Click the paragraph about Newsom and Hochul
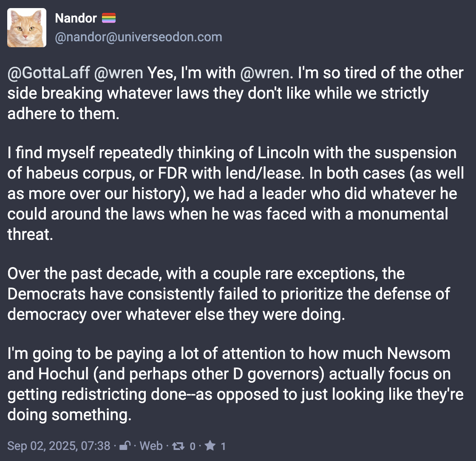 (x=229, y=384)
